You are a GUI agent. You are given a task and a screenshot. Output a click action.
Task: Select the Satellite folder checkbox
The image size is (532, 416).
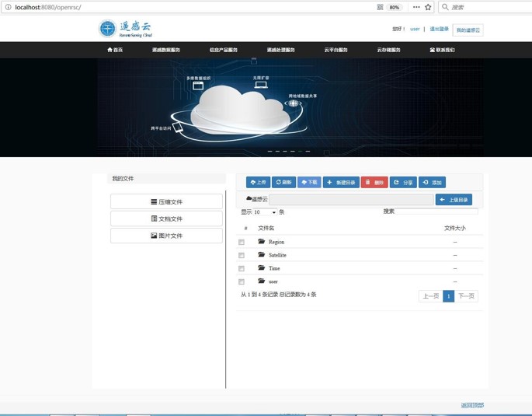(x=242, y=255)
